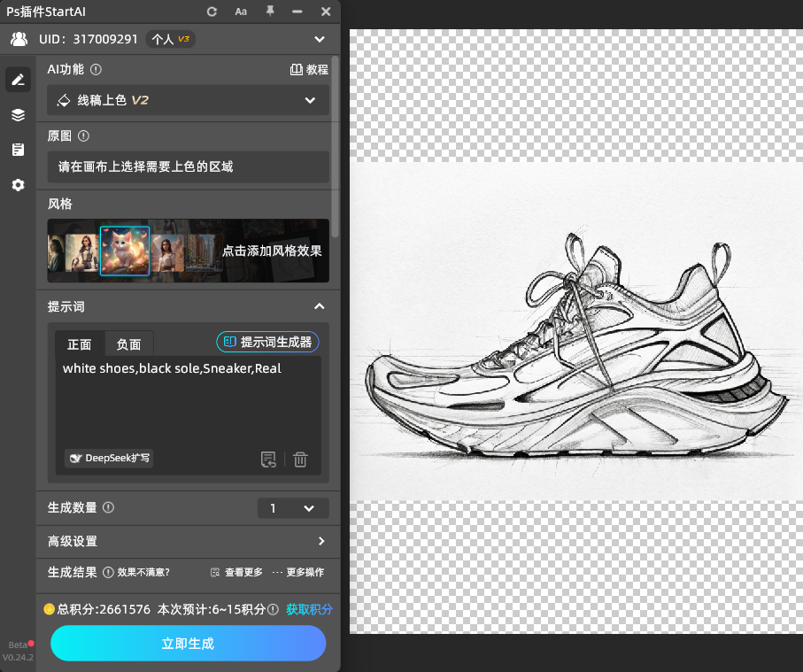Select the 正面 positive prompt tab

coord(80,344)
